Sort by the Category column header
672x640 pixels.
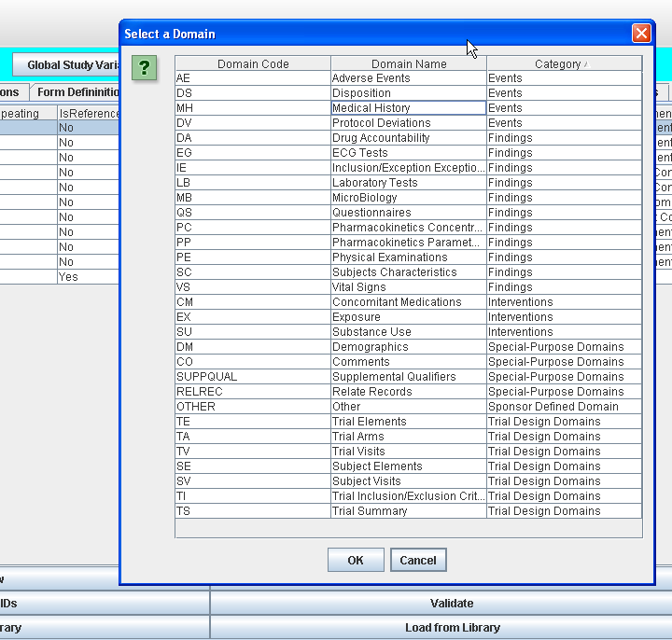coord(564,64)
